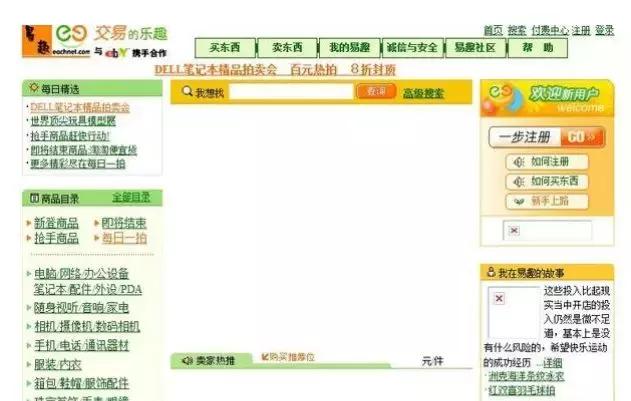Screen dimensions: 631x401
Task: Open 电脑/网络/办公设备 category
Action: click(x=81, y=274)
